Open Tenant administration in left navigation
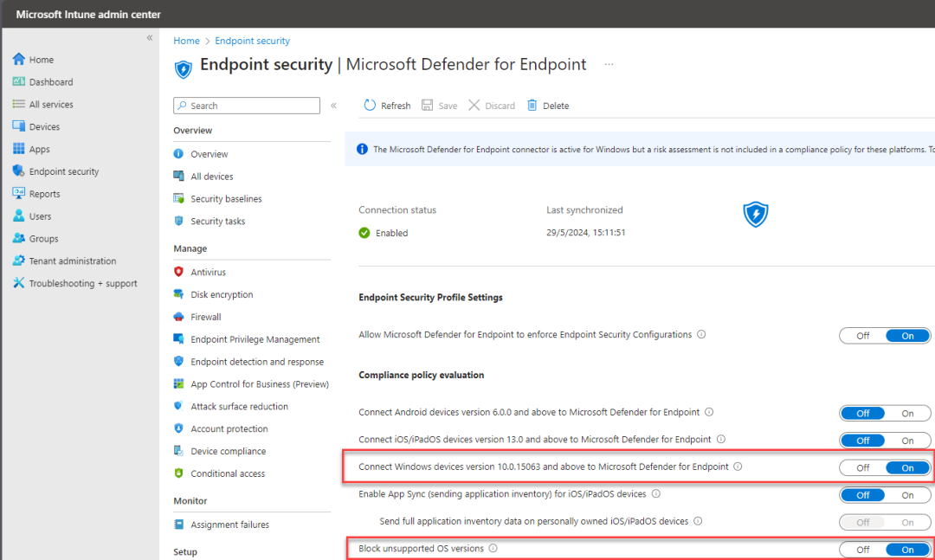The width and height of the screenshot is (935, 560). click(73, 261)
